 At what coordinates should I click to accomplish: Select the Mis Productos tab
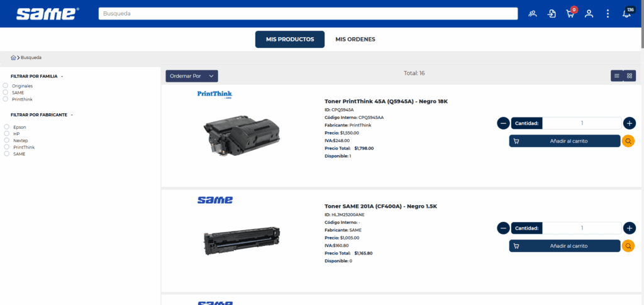point(289,39)
